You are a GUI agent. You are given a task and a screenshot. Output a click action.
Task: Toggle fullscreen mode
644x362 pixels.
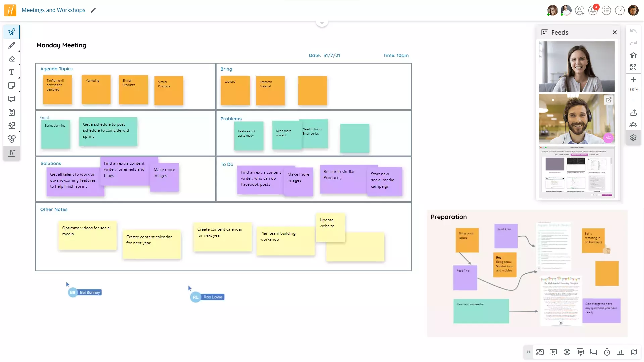[633, 67]
